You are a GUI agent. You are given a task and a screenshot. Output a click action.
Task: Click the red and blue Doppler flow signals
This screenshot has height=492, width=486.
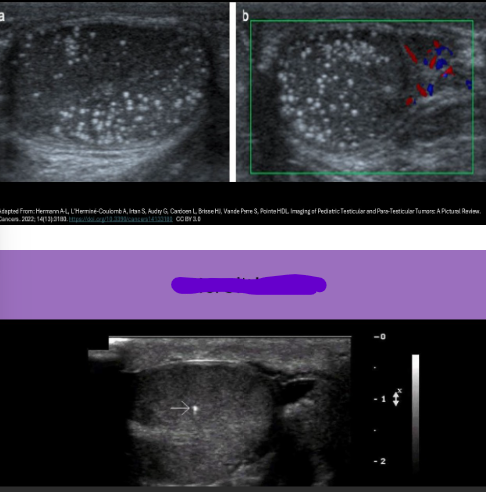(434, 72)
